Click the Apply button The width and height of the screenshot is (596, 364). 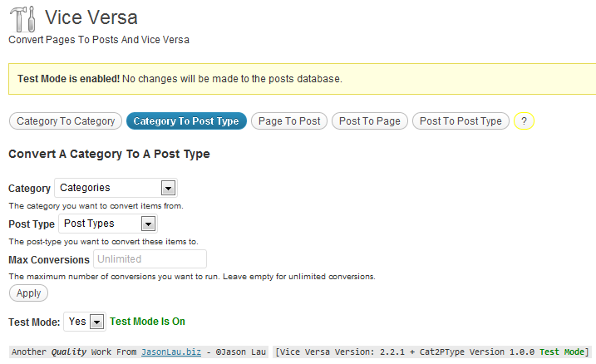[x=28, y=293]
